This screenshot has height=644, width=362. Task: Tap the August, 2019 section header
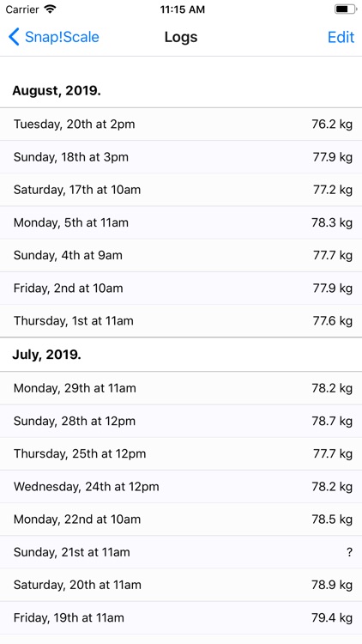tap(57, 90)
